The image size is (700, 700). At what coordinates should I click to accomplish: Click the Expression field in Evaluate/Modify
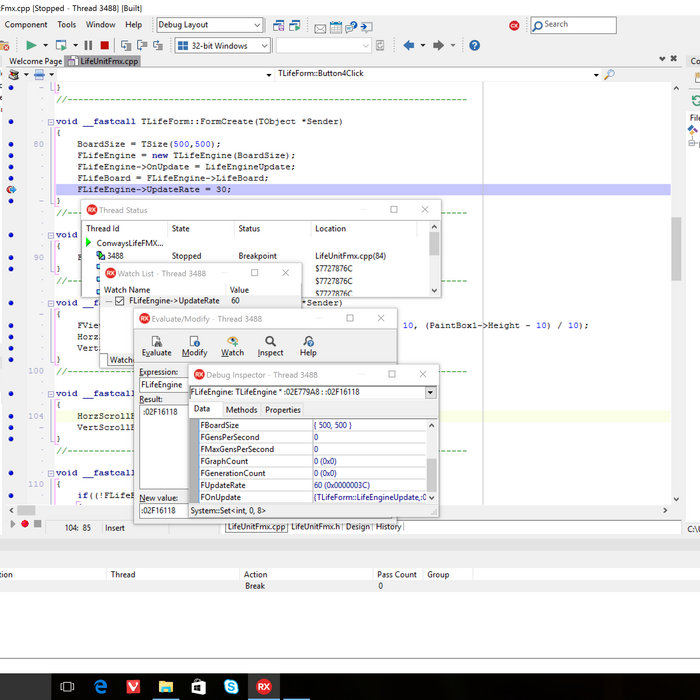pos(163,385)
